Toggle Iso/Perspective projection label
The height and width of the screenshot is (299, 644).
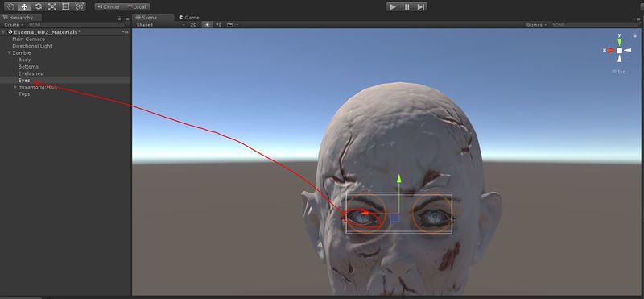[x=618, y=72]
